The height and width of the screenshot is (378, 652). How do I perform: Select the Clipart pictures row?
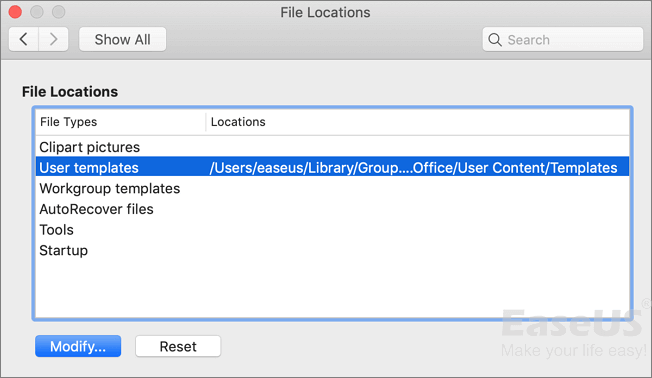[x=332, y=147]
